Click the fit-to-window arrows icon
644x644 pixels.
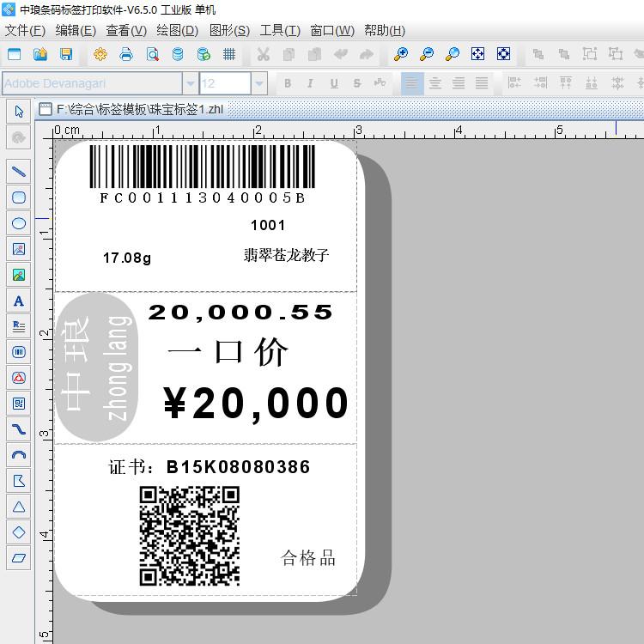pos(477,54)
